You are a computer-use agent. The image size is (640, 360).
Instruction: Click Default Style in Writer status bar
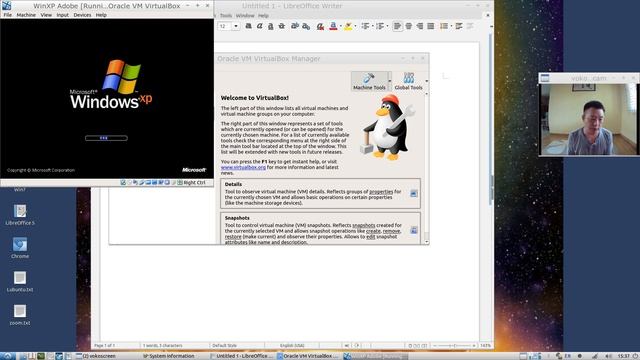(x=224, y=345)
